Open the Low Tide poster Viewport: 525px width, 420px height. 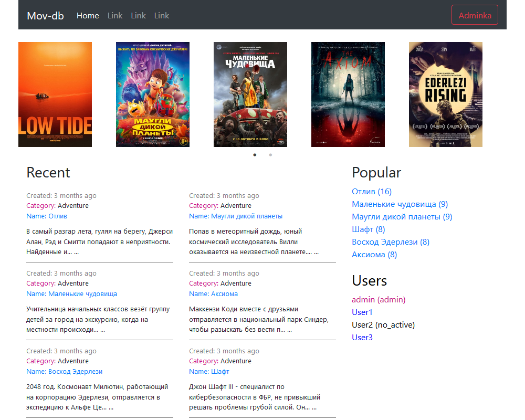(55, 94)
